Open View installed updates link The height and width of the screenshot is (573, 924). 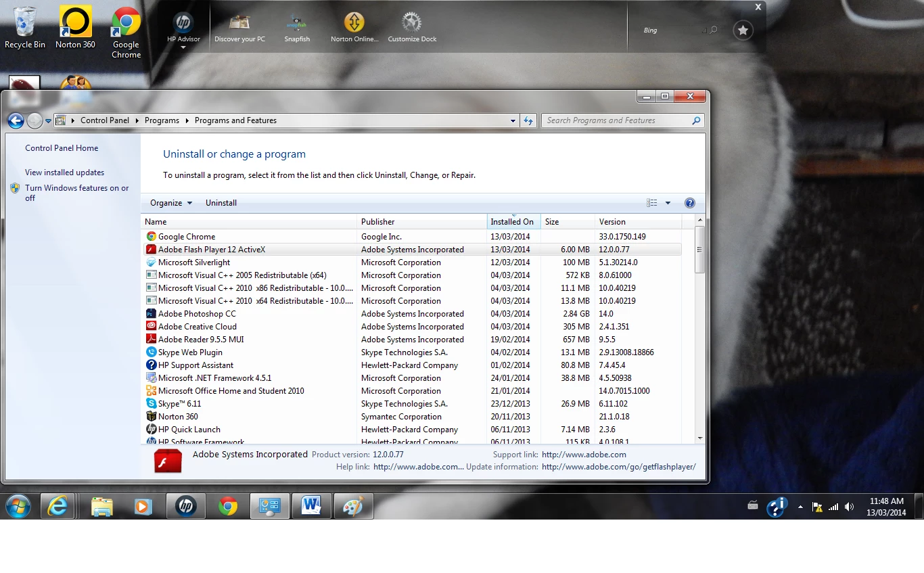(65, 173)
